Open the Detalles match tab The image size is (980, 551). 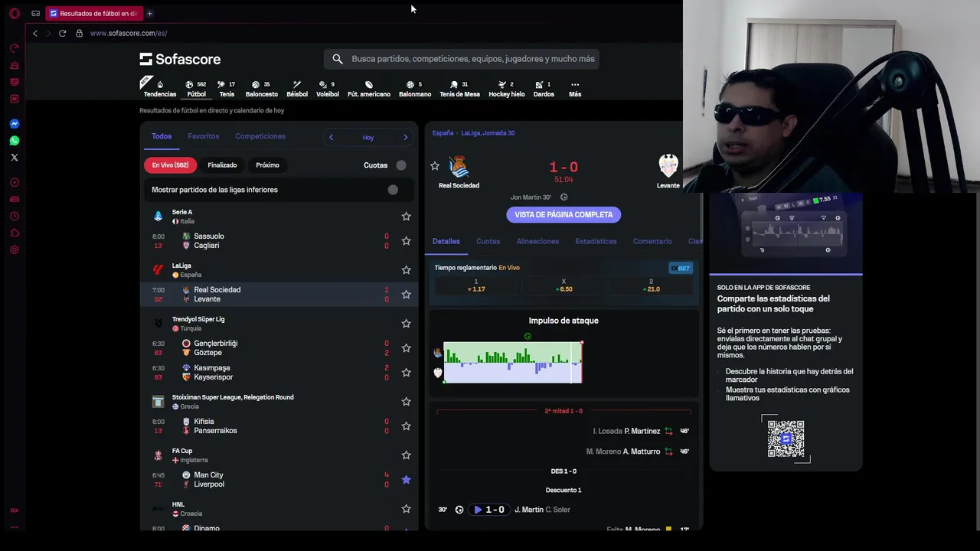click(446, 241)
